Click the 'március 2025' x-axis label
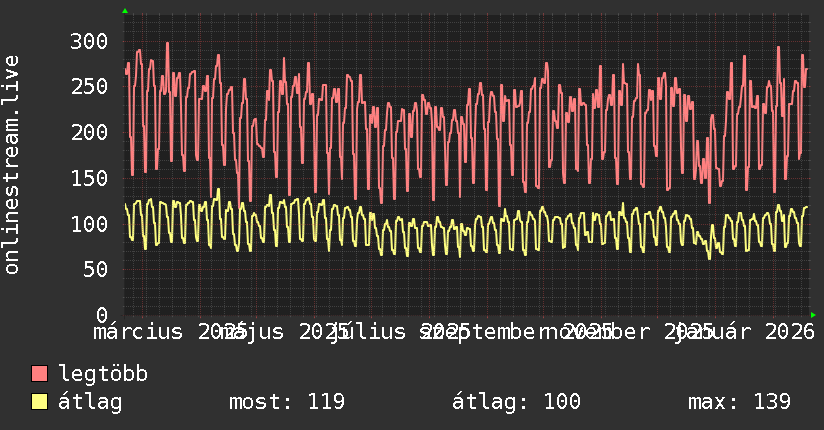The height and width of the screenshot is (430, 824). [x=169, y=332]
